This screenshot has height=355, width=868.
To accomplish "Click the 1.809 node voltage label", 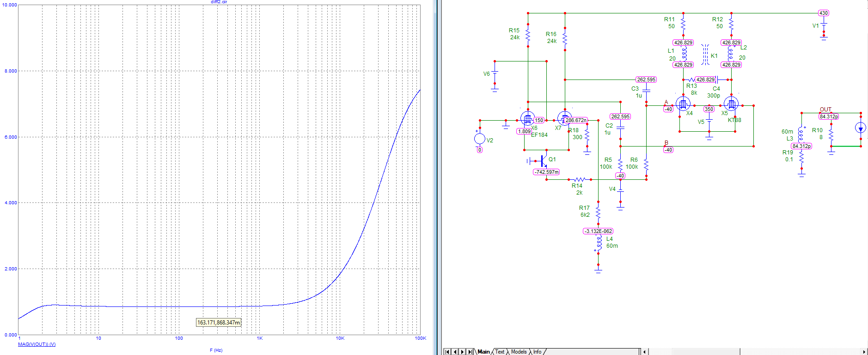I will pyautogui.click(x=524, y=131).
